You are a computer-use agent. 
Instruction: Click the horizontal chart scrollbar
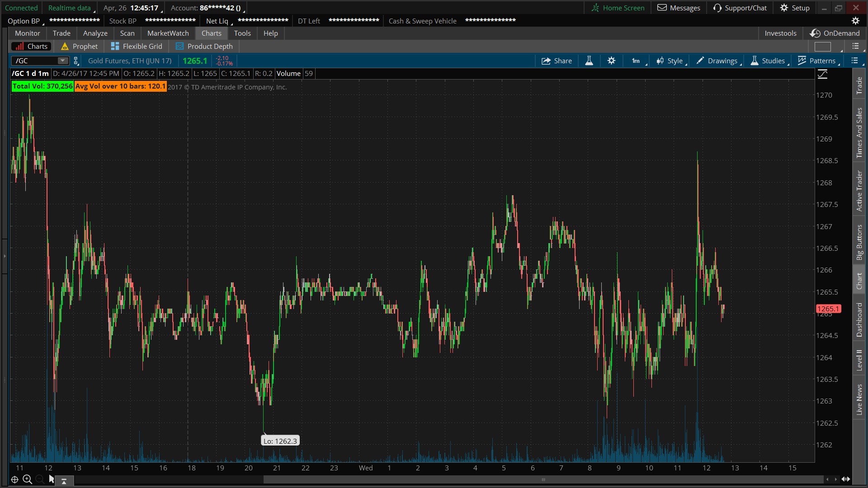click(x=542, y=479)
